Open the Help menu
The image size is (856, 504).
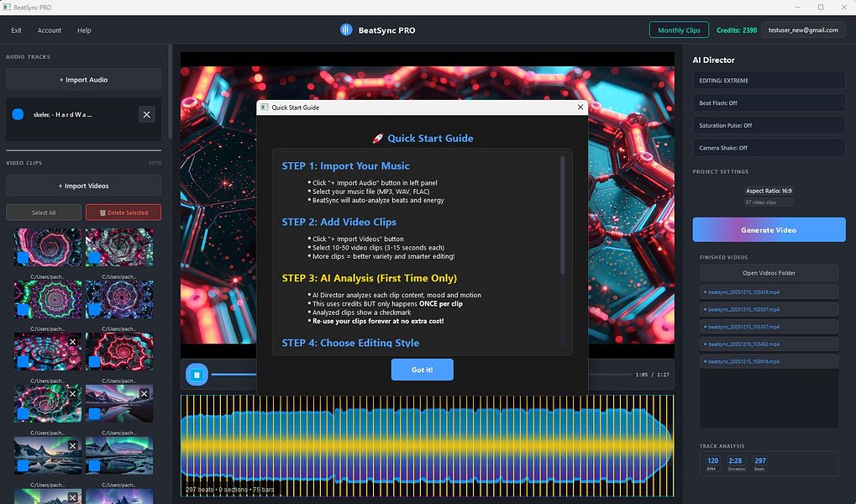coord(83,30)
